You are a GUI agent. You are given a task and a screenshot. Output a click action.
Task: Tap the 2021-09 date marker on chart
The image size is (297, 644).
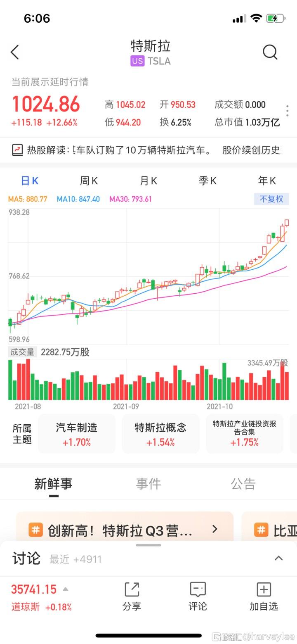[x=126, y=406]
